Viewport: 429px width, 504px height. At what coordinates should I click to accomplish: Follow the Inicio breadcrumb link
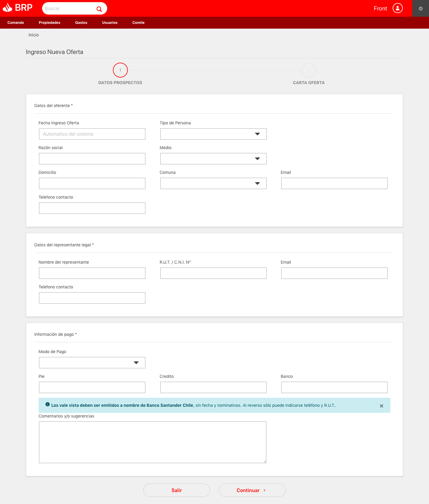34,35
